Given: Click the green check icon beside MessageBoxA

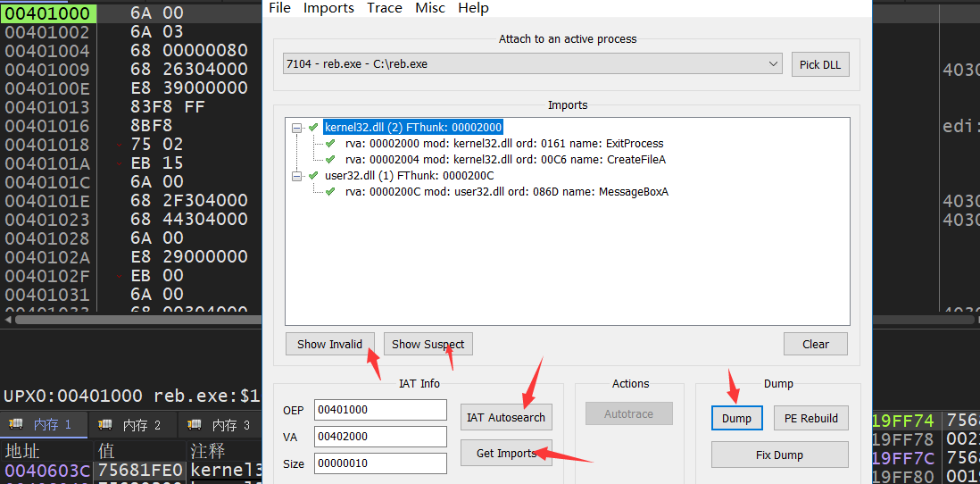Looking at the screenshot, I should 330,192.
